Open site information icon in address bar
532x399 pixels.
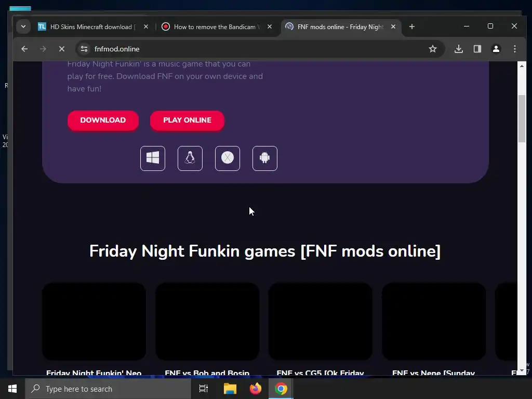point(84,49)
